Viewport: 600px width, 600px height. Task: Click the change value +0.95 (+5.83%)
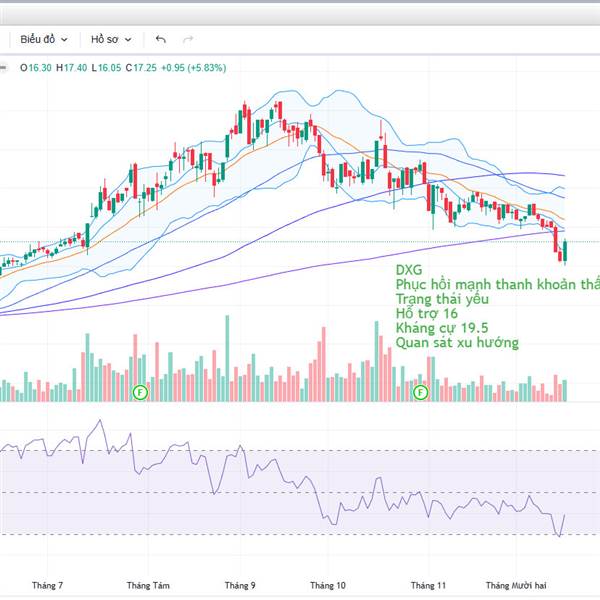tap(193, 68)
